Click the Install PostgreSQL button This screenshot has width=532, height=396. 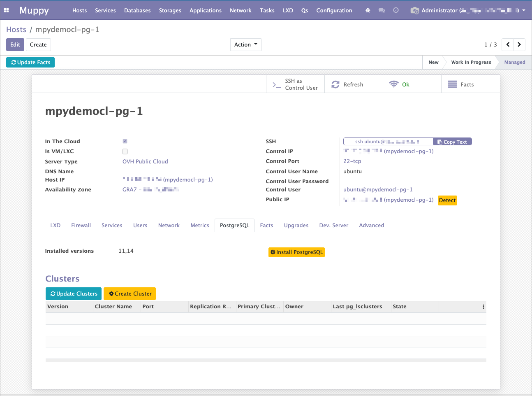pyautogui.click(x=296, y=252)
